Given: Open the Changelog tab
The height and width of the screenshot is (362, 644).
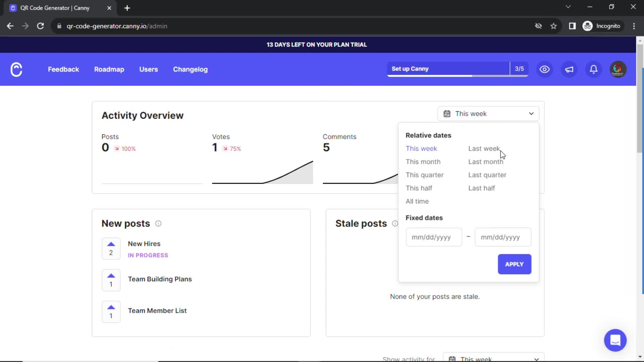Looking at the screenshot, I should pos(190,69).
